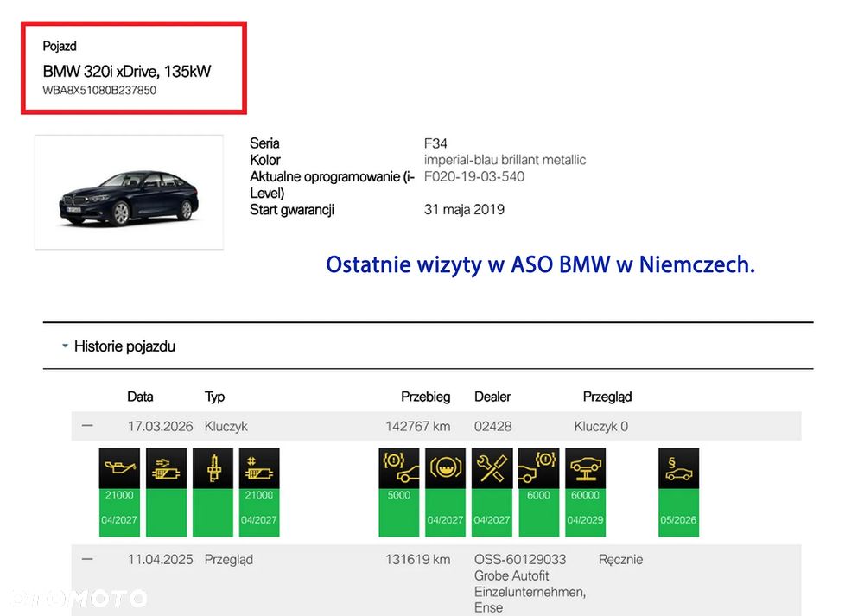Click the OSS-60129033 dealer entry
The width and height of the screenshot is (864, 616).
(x=520, y=560)
